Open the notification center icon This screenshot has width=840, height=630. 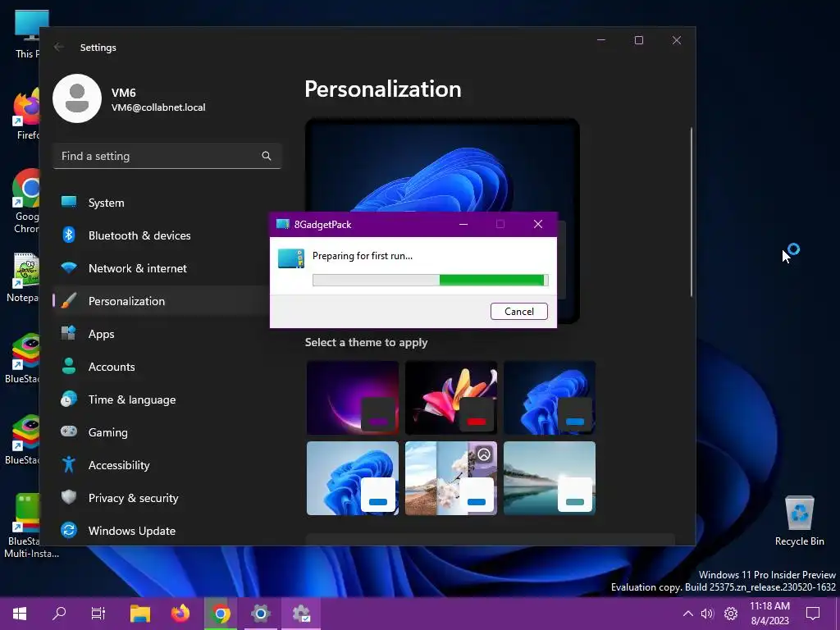pos(813,614)
